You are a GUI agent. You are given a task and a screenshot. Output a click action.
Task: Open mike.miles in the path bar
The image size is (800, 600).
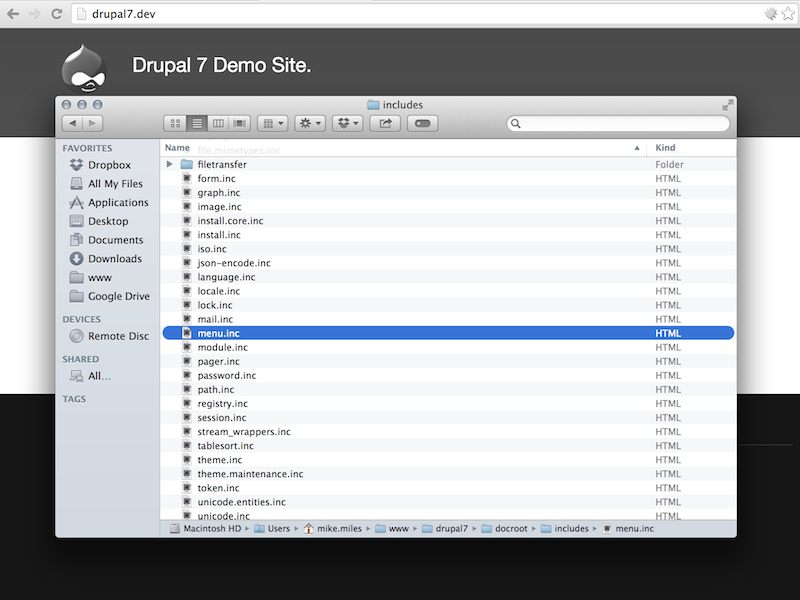coord(338,528)
